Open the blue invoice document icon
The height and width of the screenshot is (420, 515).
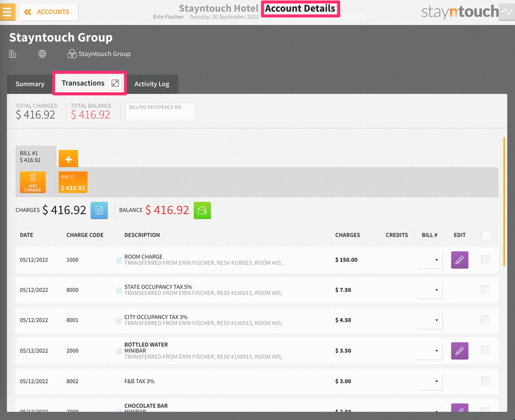[99, 210]
